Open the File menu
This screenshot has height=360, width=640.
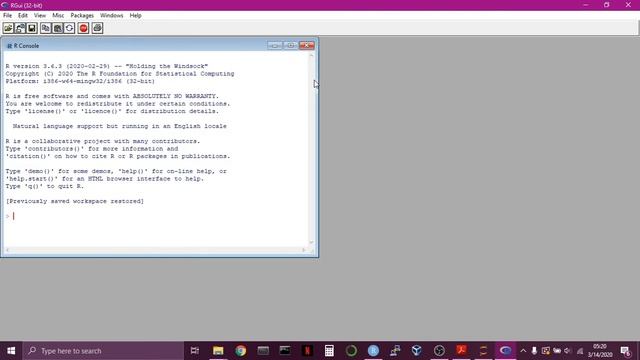pyautogui.click(x=7, y=16)
